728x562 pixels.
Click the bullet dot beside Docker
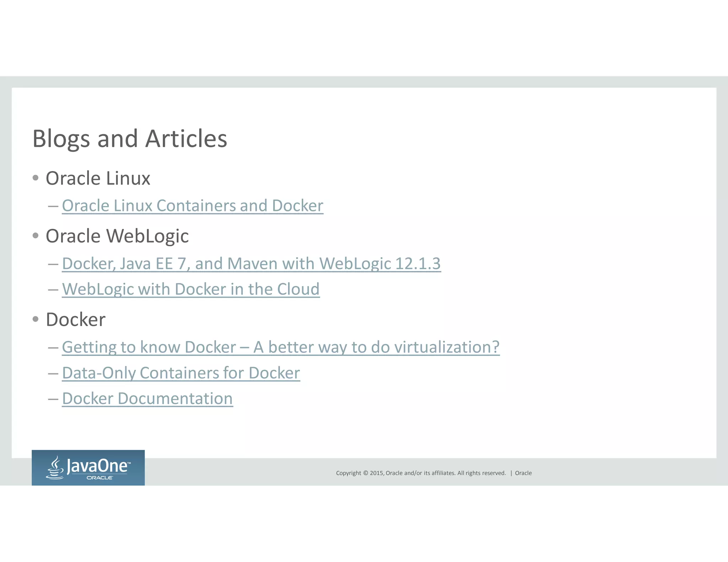pyautogui.click(x=35, y=319)
